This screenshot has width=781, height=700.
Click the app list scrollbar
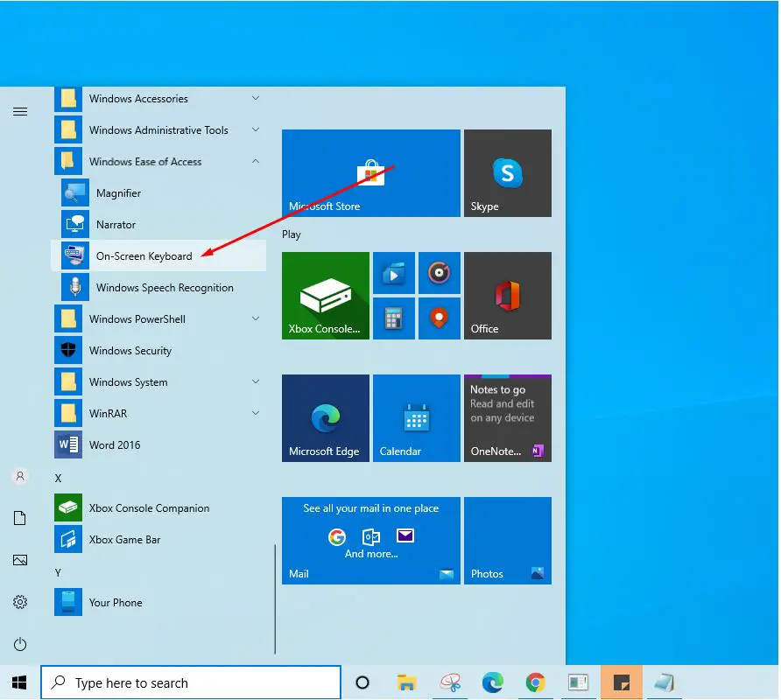276,598
